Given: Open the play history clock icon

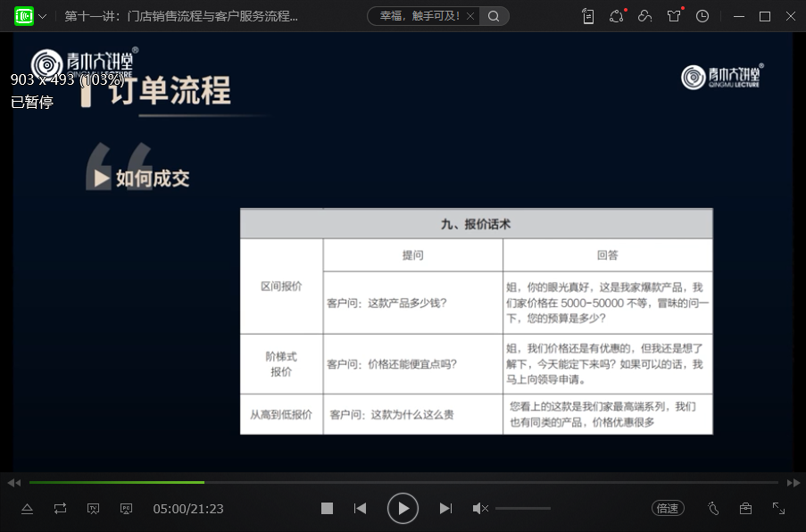Looking at the screenshot, I should click(x=702, y=16).
